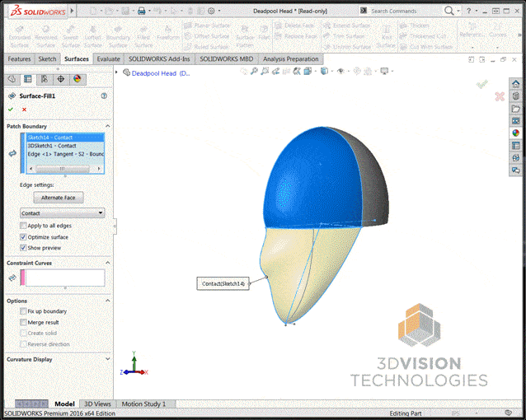The width and height of the screenshot is (526, 420).
Task: Open the View Orientation cube icon
Action: [308, 71]
